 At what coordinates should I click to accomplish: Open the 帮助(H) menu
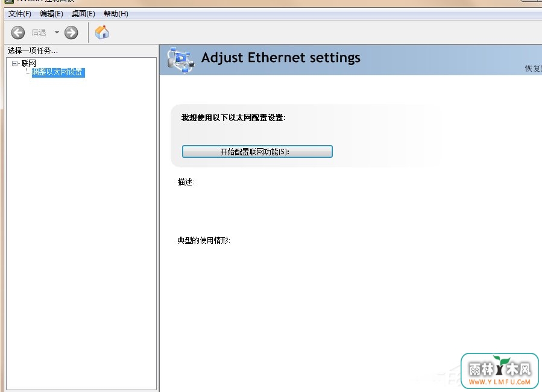click(x=116, y=14)
